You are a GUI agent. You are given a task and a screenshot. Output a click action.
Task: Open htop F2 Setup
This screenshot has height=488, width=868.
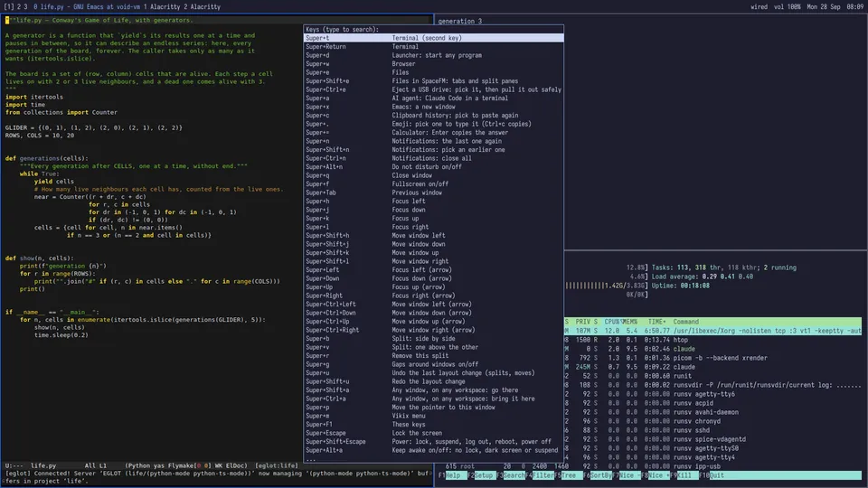coord(483,475)
